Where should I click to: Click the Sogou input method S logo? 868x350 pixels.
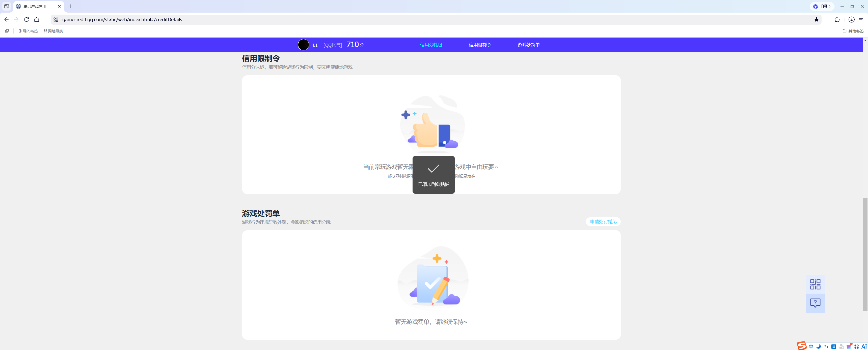[802, 346]
